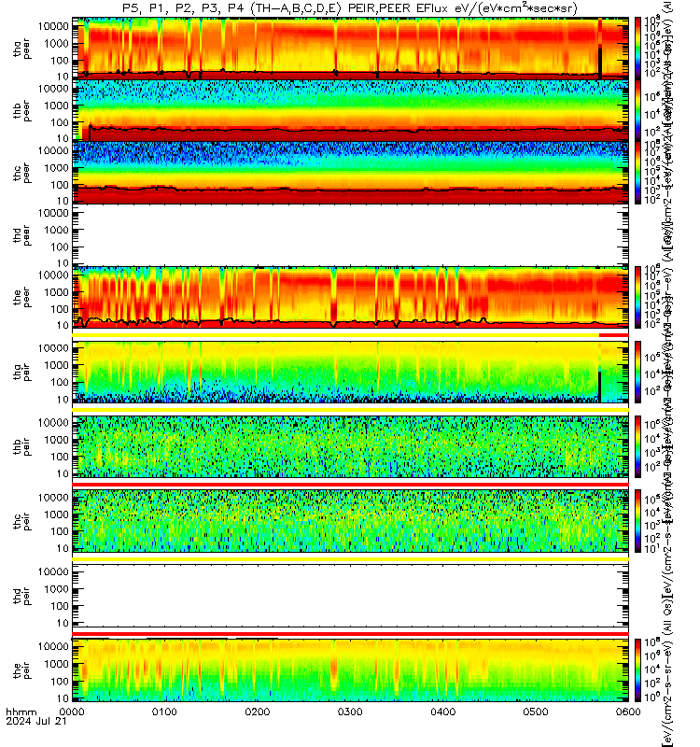Click the 10000 energy tick of tha peer
700x747 pixels.
pyautogui.click(x=53, y=26)
